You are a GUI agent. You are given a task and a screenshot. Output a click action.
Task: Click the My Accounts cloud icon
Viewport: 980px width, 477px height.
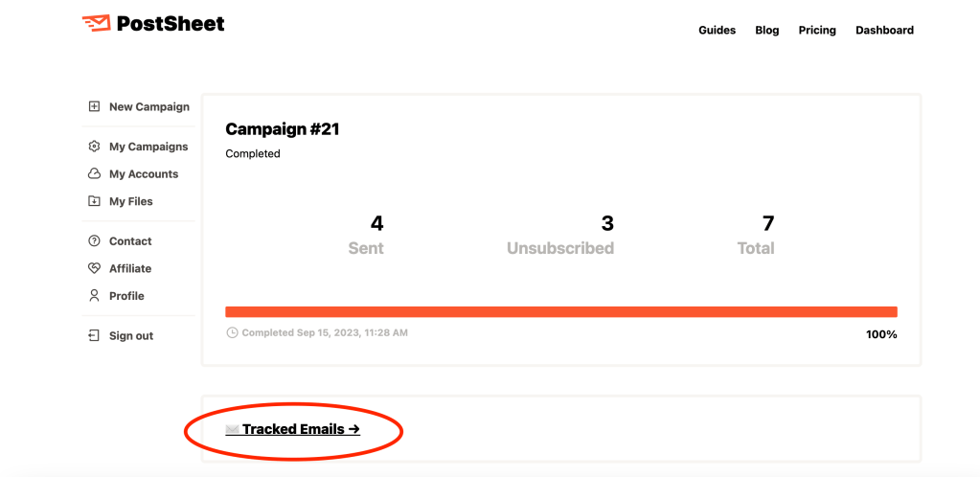[94, 174]
